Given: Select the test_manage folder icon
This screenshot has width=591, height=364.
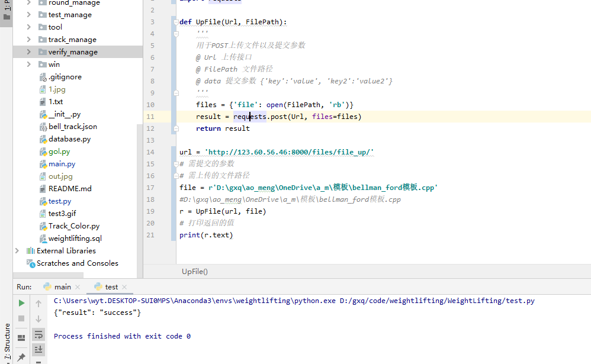Looking at the screenshot, I should tap(43, 15).
